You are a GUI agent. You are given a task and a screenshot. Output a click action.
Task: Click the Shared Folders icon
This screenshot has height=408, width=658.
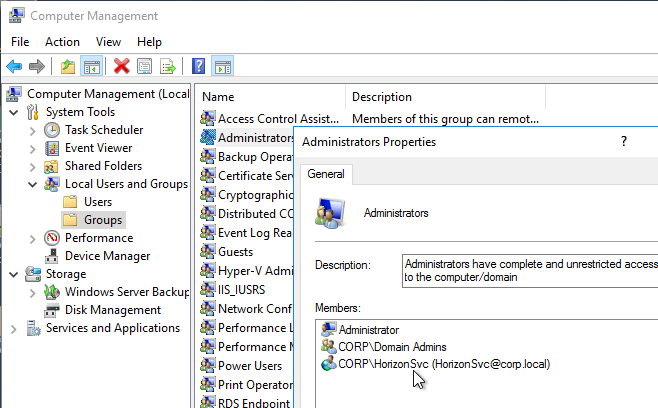(52, 166)
